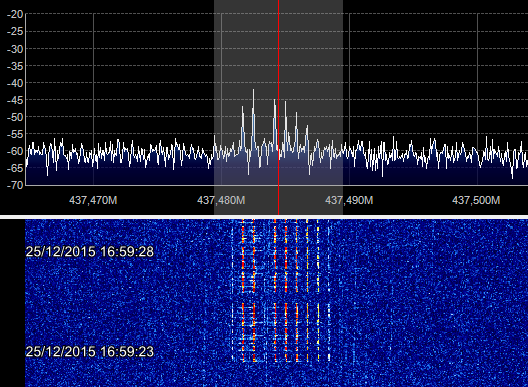Click the signal peak on the red line
This screenshot has height=387, width=528.
275,100
